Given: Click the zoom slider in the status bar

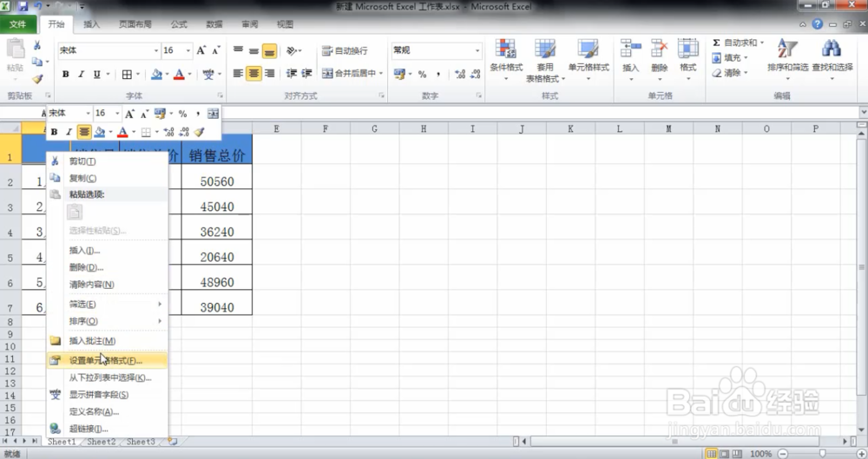Looking at the screenshot, I should [822, 454].
